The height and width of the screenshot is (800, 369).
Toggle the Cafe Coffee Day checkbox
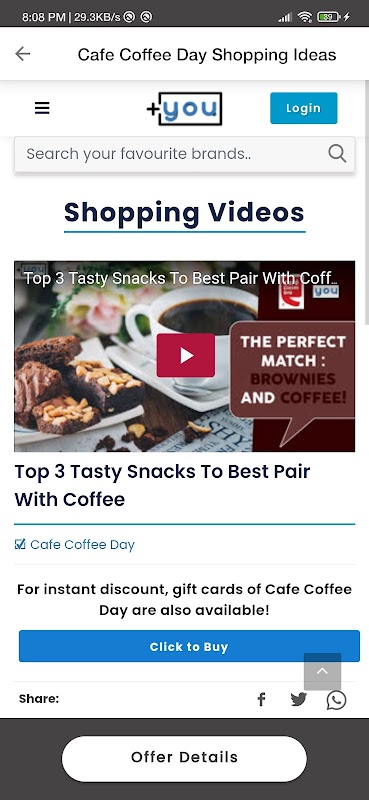pyautogui.click(x=20, y=544)
